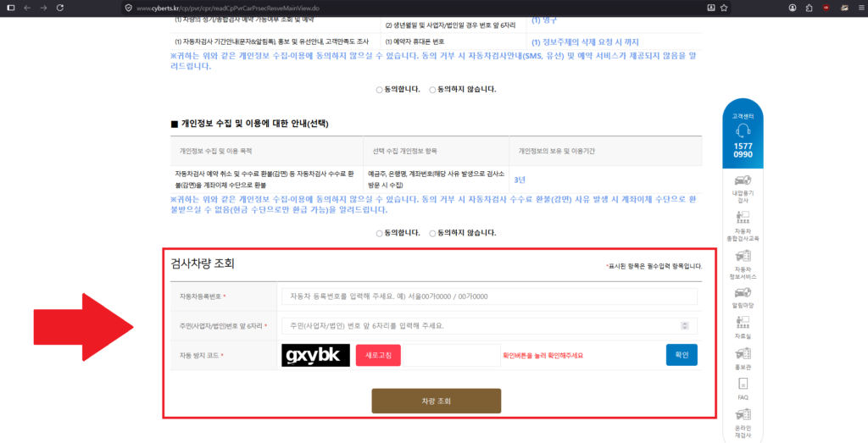Open the browser hamburger menu
Viewport: 868px width, 443px height.
860,8
